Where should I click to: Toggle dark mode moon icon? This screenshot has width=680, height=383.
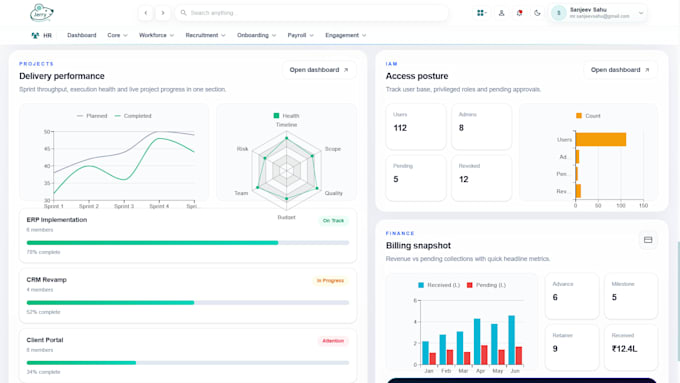[x=537, y=13]
